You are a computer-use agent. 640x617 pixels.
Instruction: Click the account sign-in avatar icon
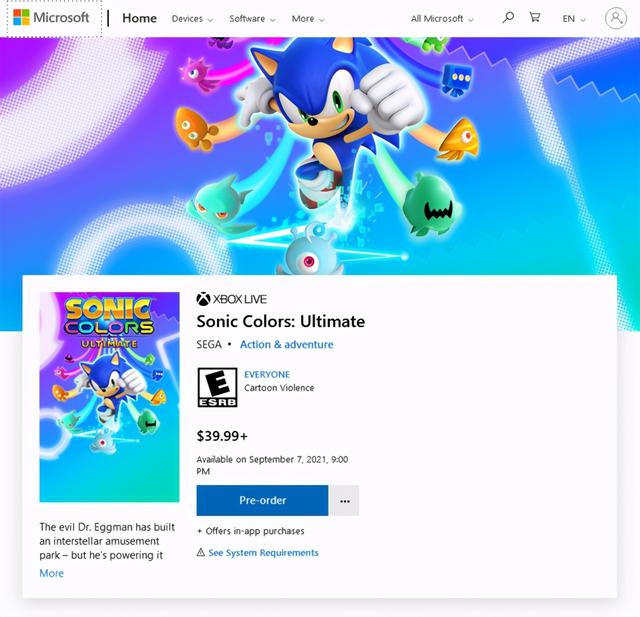pyautogui.click(x=616, y=18)
